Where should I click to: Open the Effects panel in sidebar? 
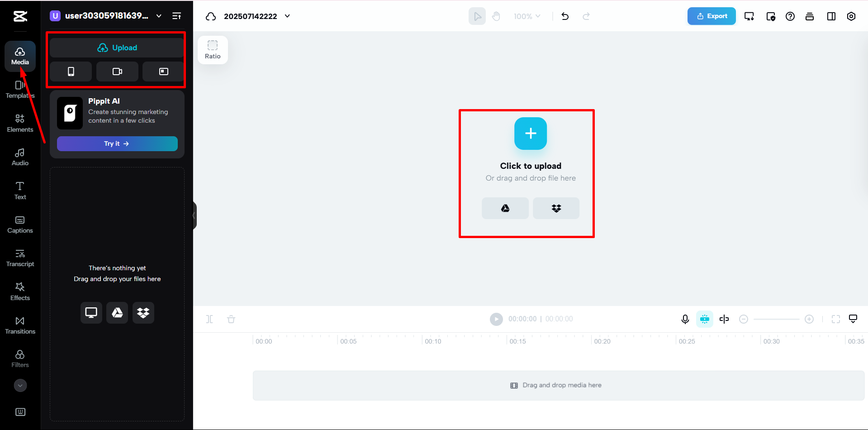tap(20, 291)
